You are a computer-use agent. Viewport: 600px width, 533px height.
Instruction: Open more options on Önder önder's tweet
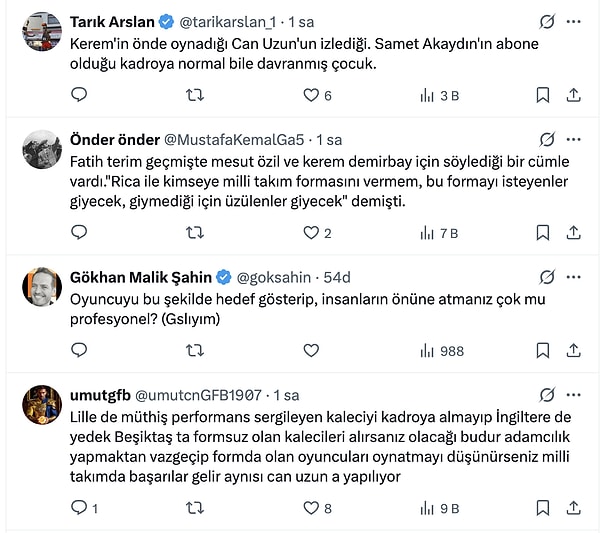[574, 139]
